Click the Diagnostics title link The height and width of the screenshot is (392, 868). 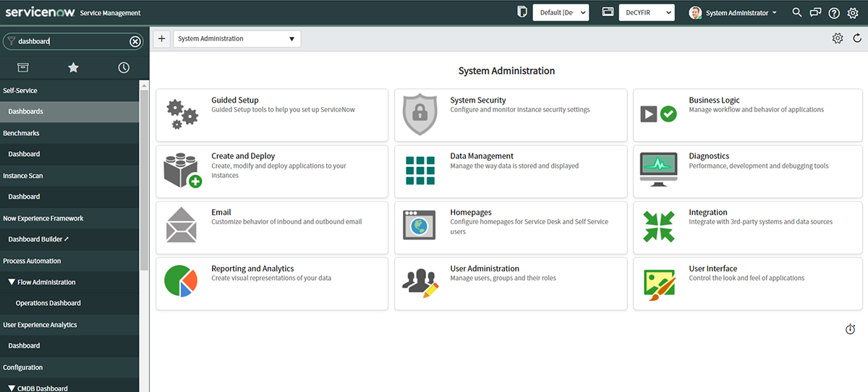(x=709, y=156)
